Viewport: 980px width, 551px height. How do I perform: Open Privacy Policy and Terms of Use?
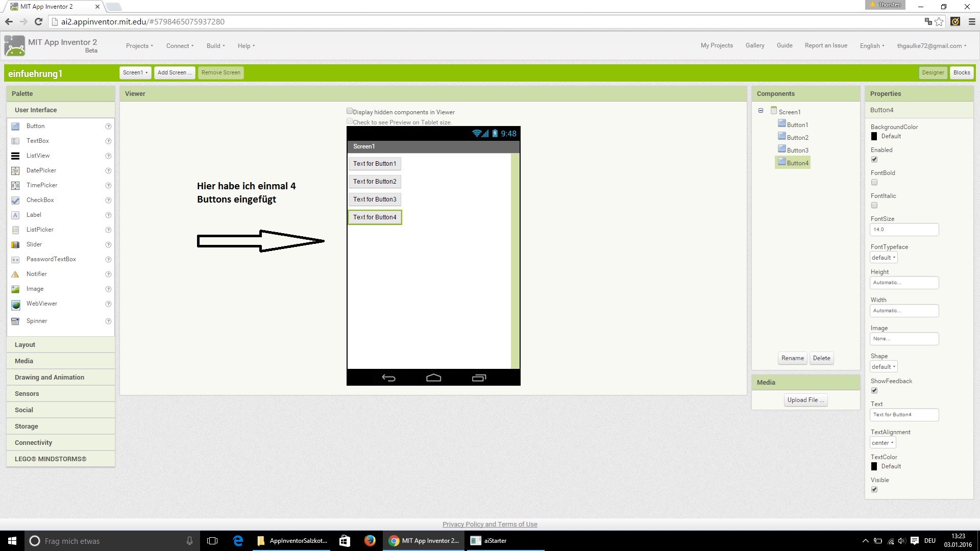tap(489, 524)
